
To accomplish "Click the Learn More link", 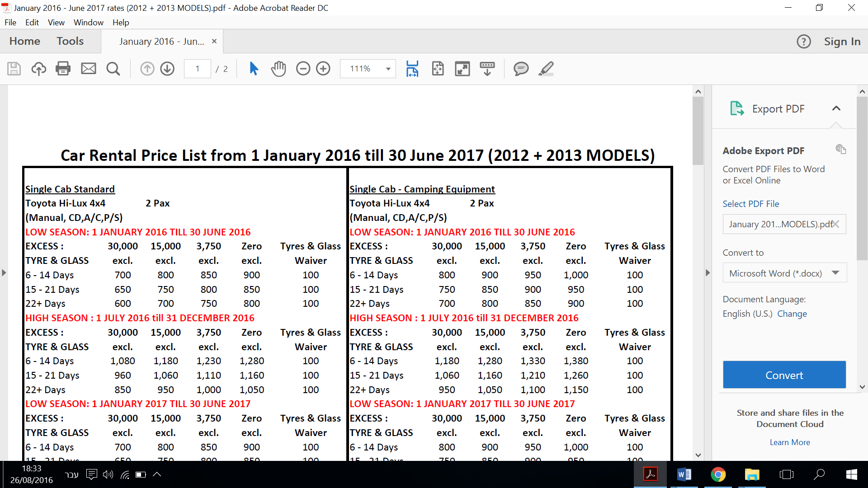I will click(790, 442).
